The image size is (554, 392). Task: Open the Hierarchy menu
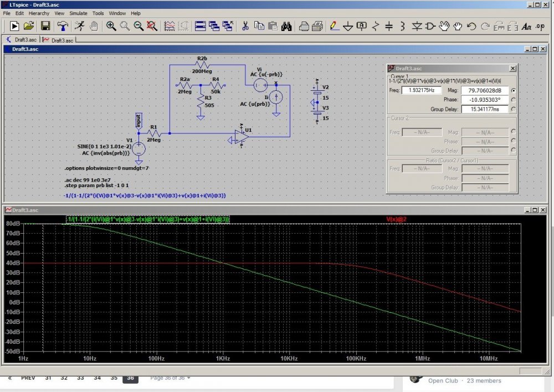pos(39,13)
